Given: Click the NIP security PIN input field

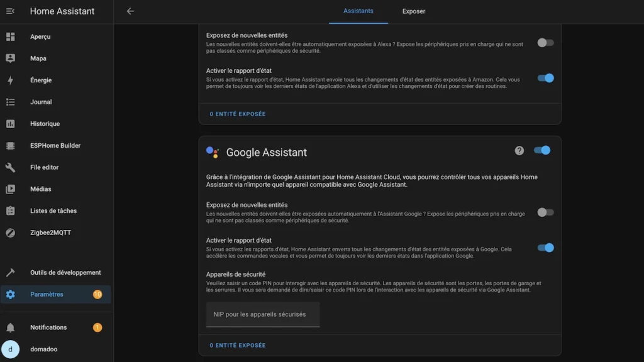Looking at the screenshot, I should (263, 314).
